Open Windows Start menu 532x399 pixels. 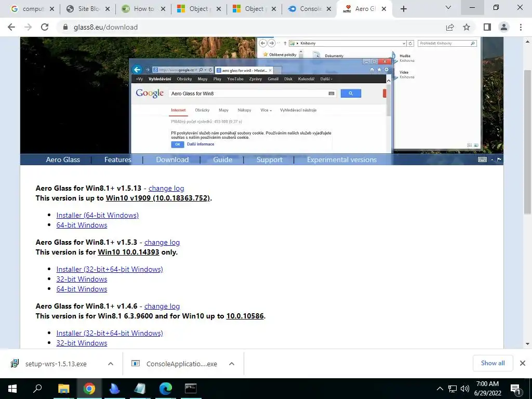[x=12, y=389]
